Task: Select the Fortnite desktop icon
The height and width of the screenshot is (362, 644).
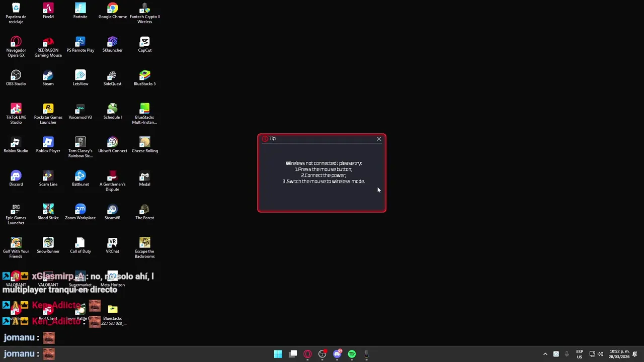Action: click(x=80, y=11)
